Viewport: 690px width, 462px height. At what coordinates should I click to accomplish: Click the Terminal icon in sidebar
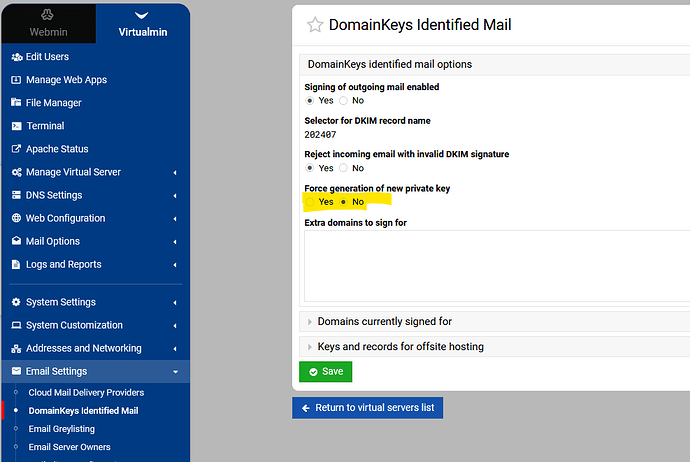click(16, 126)
